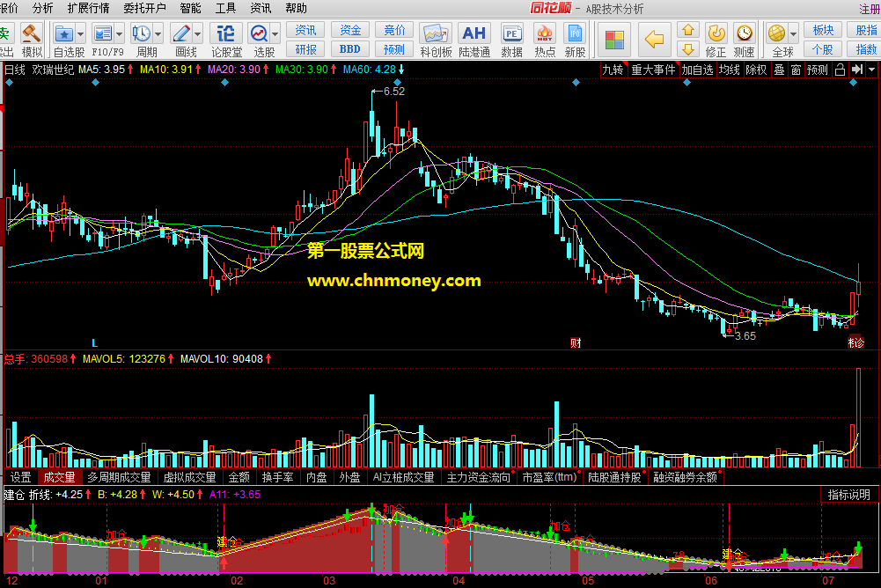Click the 财 financial report marker

(x=576, y=343)
